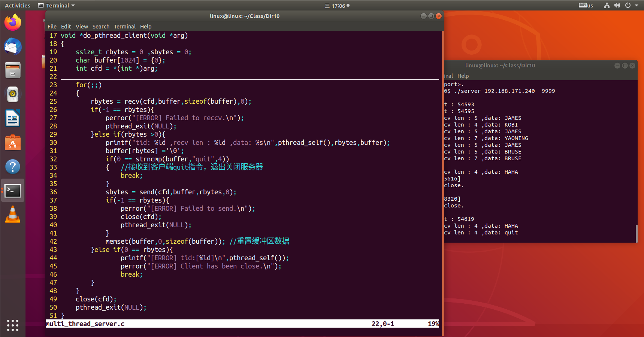Maximize the front terminal window
644x337 pixels.
coord(431,16)
